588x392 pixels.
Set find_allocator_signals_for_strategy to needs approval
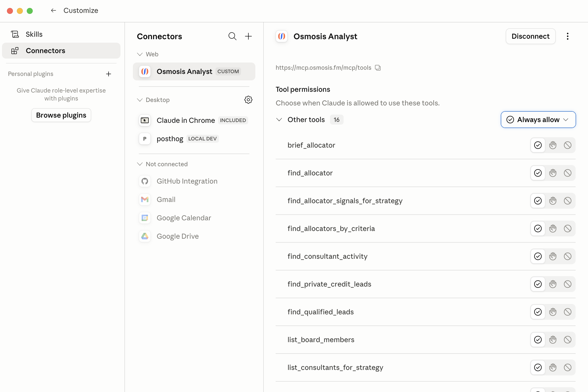[x=553, y=201]
